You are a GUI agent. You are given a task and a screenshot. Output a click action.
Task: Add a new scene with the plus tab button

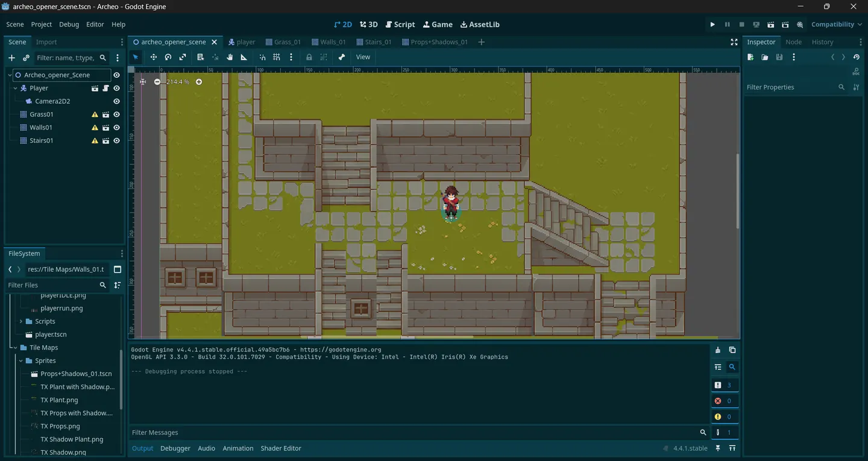pyautogui.click(x=480, y=42)
